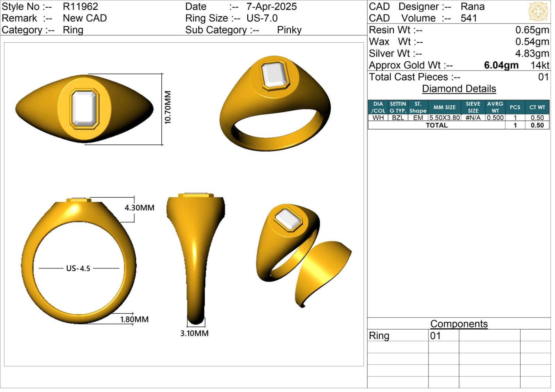
Task: Select the top view ring render
Action: click(x=84, y=109)
